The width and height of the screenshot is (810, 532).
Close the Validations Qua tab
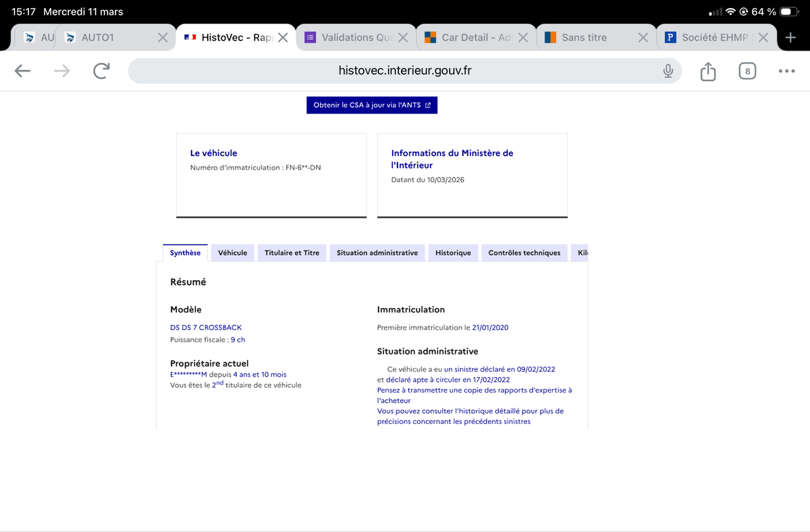403,38
